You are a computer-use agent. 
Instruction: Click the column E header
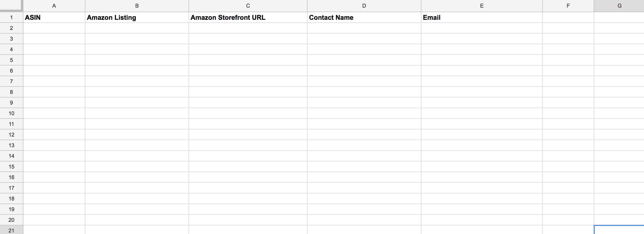[x=482, y=6]
